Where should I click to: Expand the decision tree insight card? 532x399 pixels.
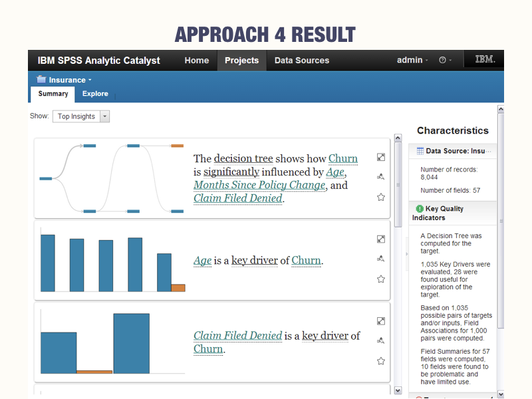click(x=381, y=158)
